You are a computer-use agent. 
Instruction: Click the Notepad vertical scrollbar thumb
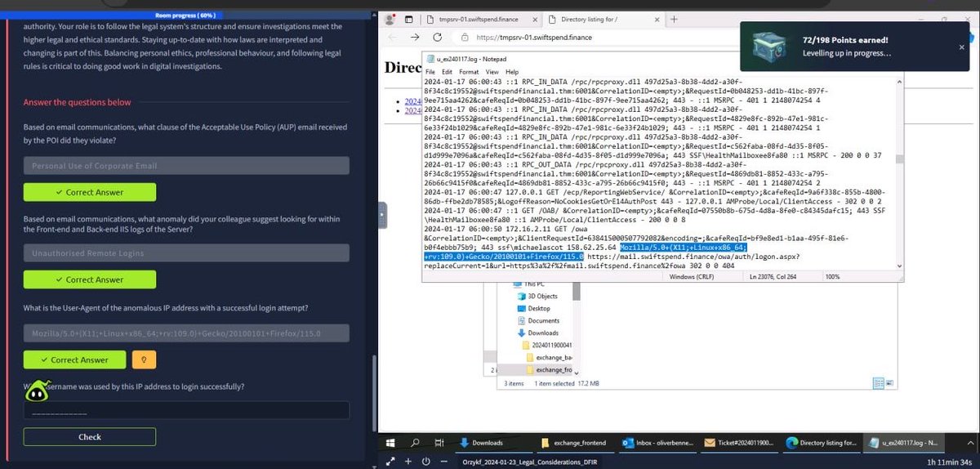click(899, 159)
